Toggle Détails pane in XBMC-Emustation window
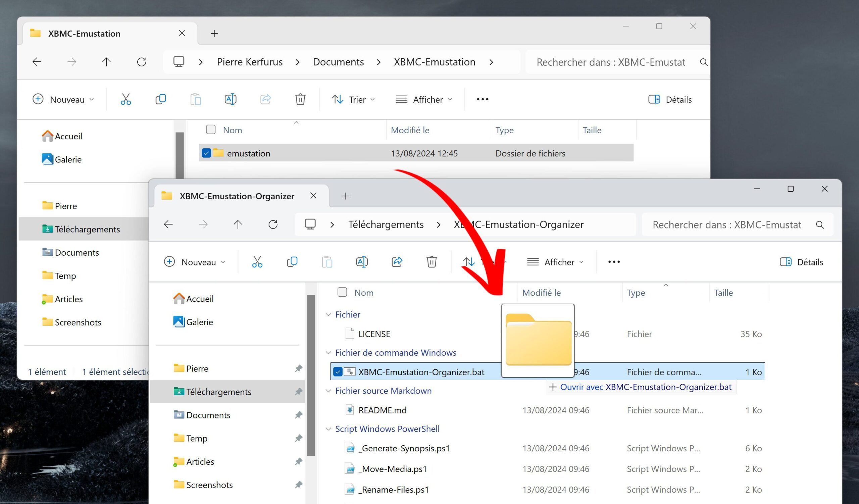 [x=670, y=99]
